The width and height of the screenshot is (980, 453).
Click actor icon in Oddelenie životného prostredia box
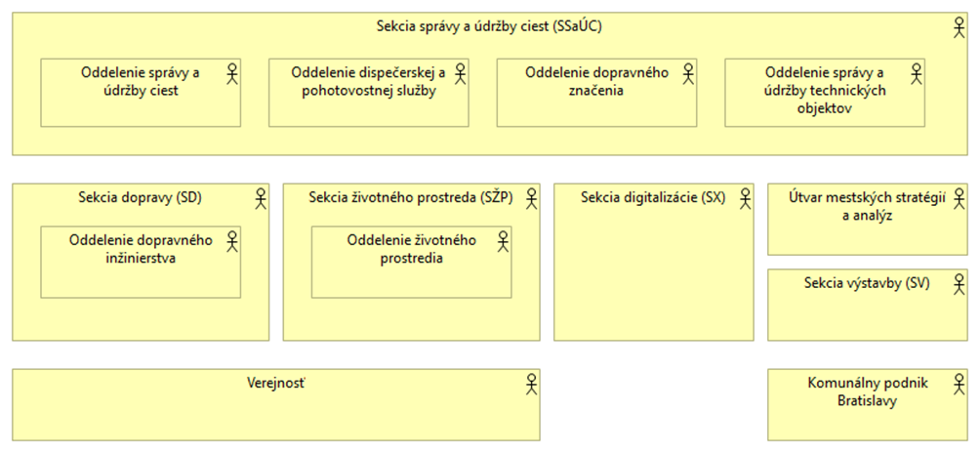pos(504,240)
